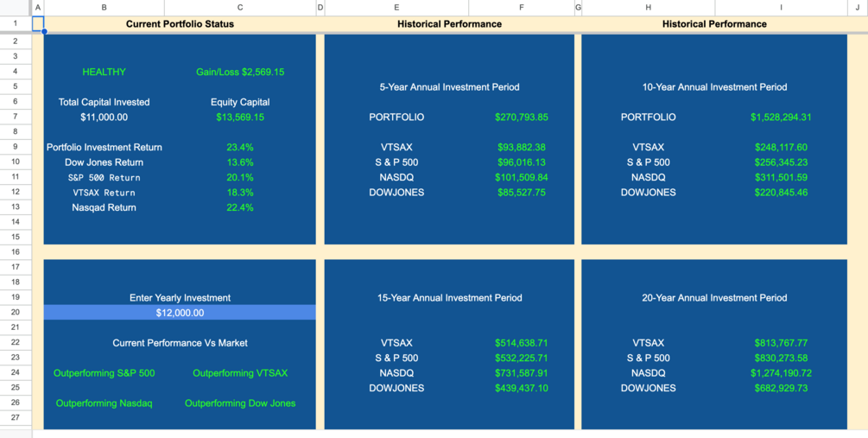Select column I header

781,8
